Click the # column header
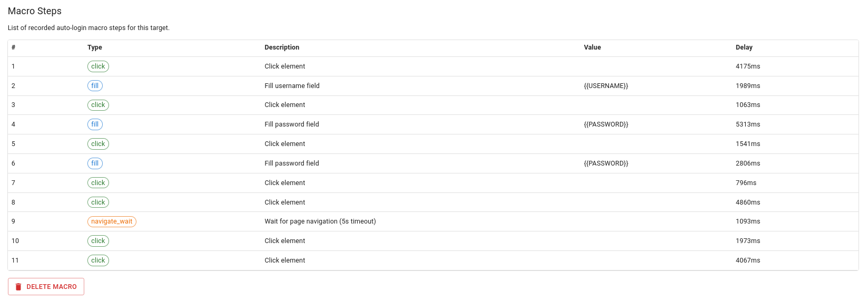 [x=14, y=47]
